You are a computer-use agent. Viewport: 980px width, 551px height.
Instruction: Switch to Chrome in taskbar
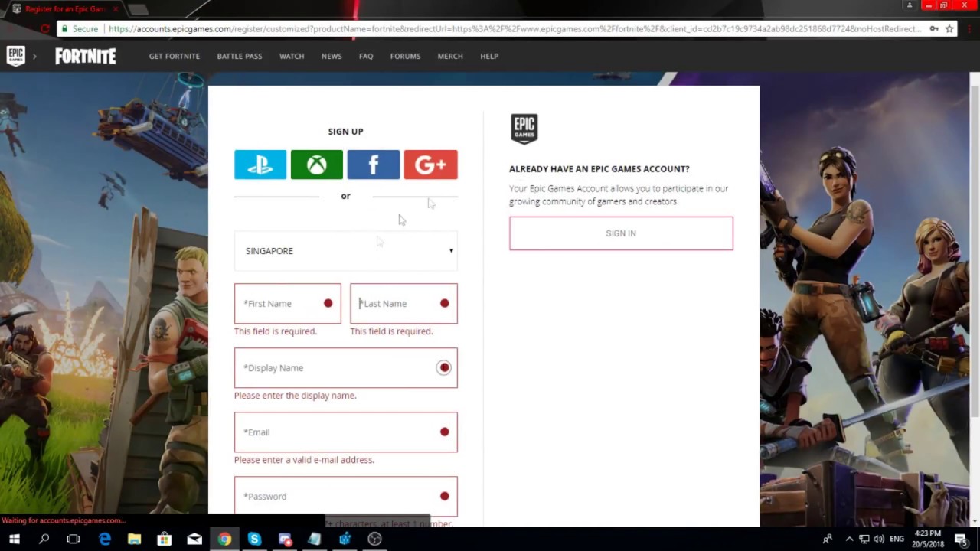point(224,539)
